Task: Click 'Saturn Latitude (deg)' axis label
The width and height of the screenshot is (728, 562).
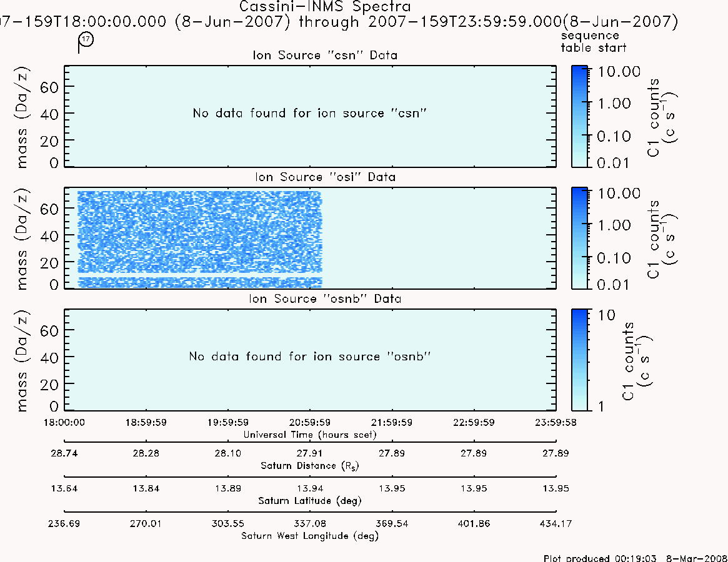Action: tap(310, 501)
